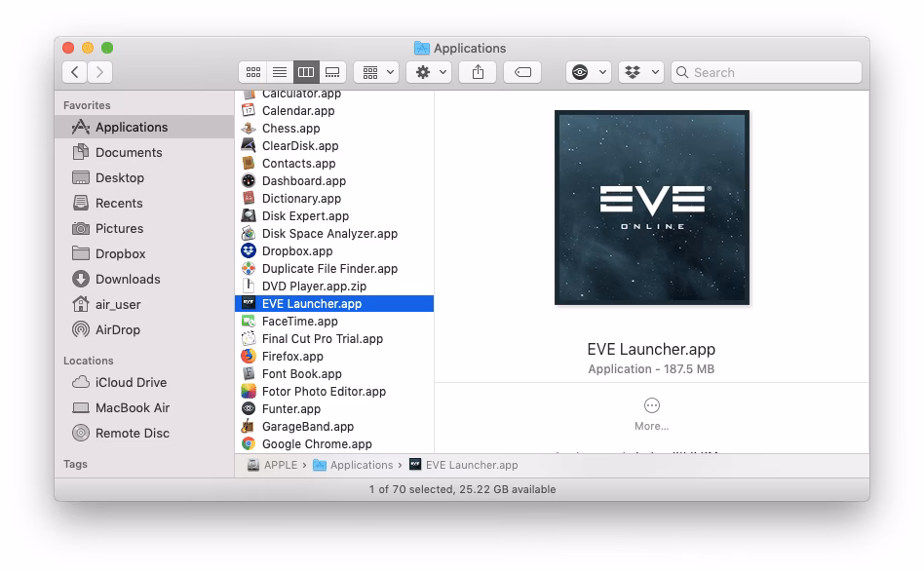Click the Locations sidebar heading
924x573 pixels.
(89, 361)
